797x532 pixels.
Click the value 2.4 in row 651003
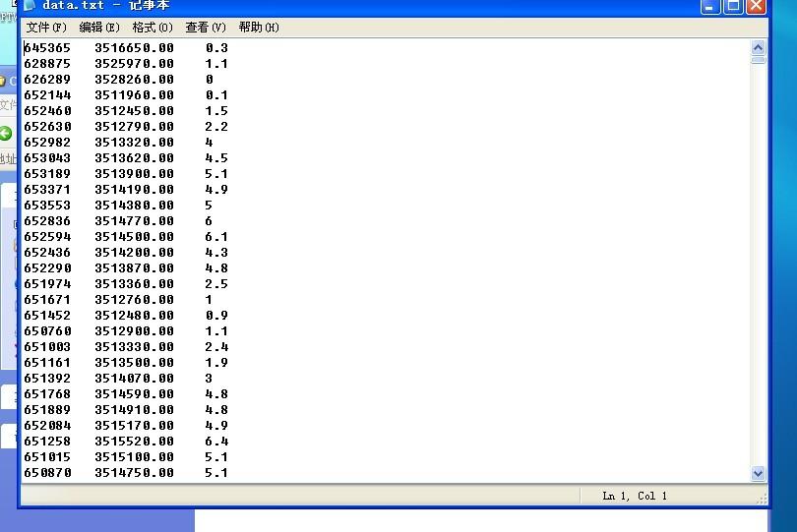pos(216,347)
